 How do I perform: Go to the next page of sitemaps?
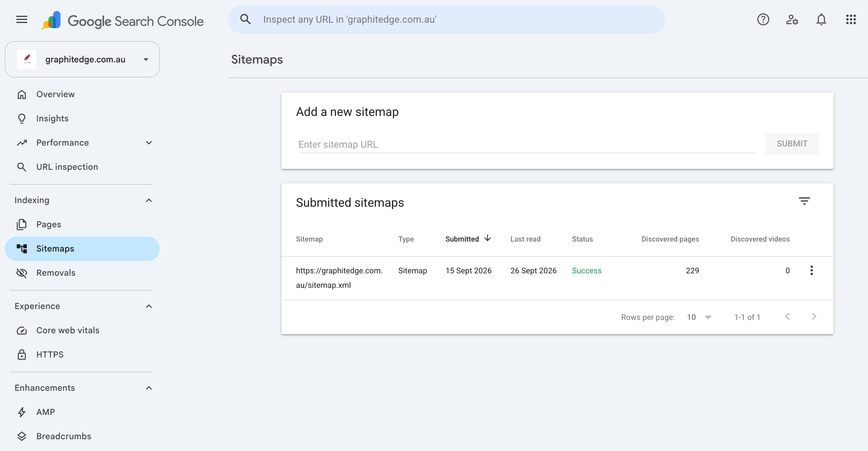tap(814, 317)
